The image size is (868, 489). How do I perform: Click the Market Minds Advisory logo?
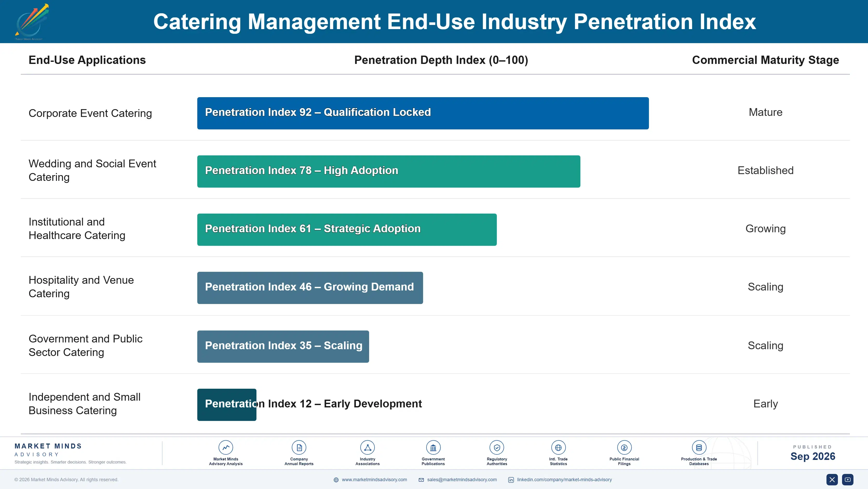click(x=32, y=22)
